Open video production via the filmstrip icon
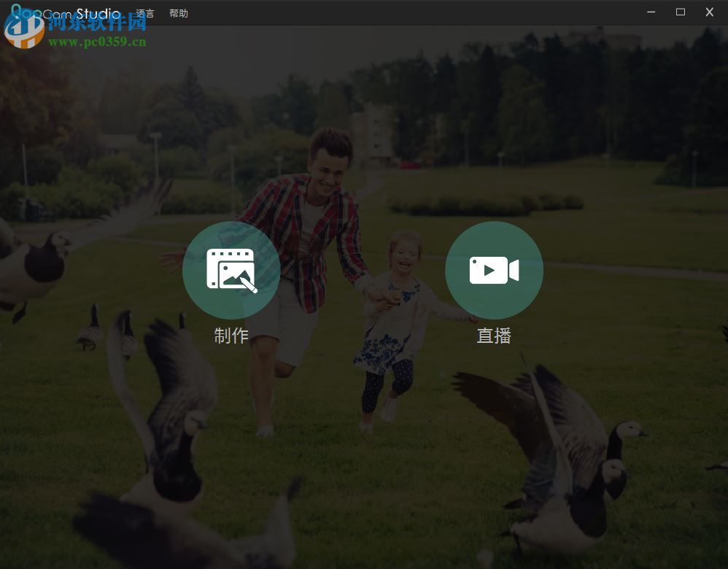The image size is (728, 569). 232,270
